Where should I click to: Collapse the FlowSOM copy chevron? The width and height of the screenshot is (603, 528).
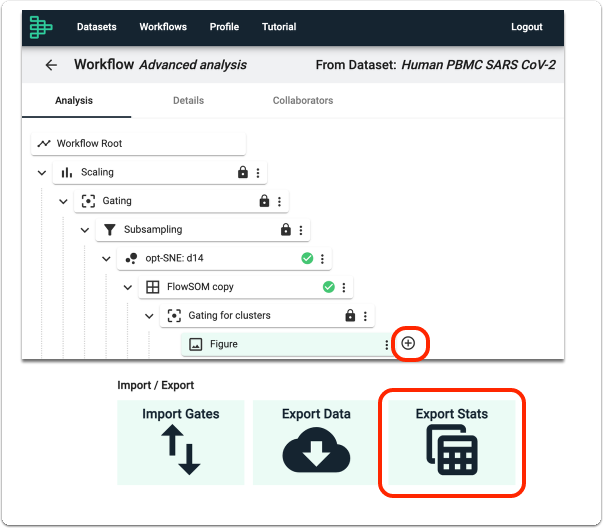click(x=128, y=287)
